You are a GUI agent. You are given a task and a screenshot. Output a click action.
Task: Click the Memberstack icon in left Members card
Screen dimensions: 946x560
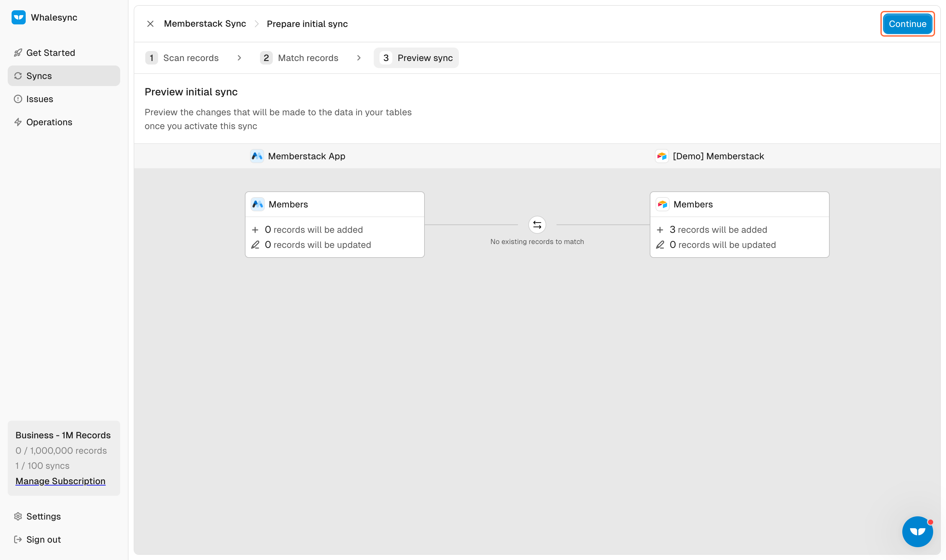[x=258, y=204]
